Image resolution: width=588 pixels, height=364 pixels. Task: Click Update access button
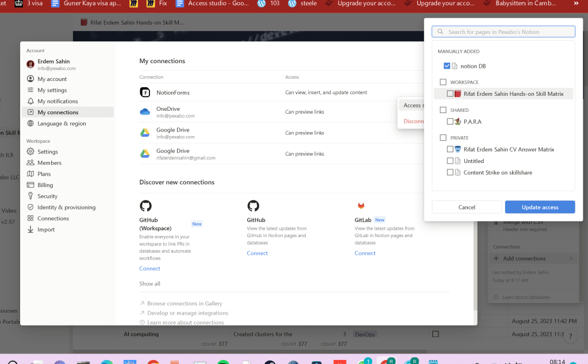tap(540, 207)
